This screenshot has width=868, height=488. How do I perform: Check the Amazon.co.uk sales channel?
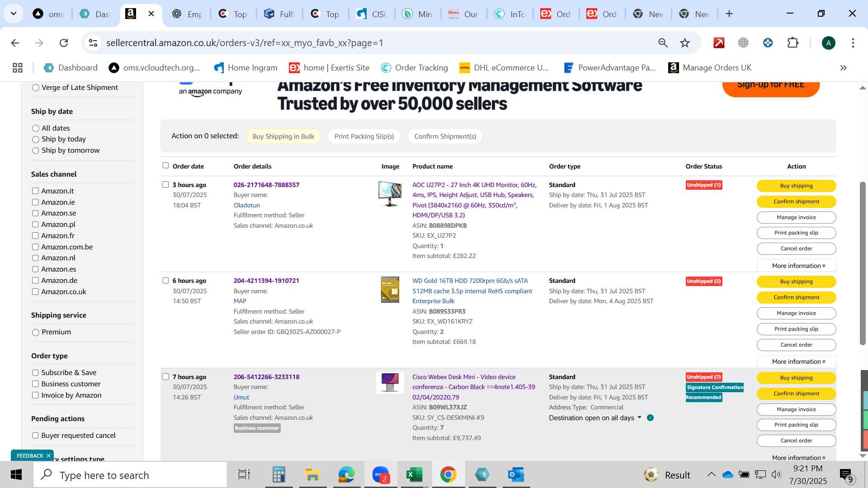tap(35, 292)
